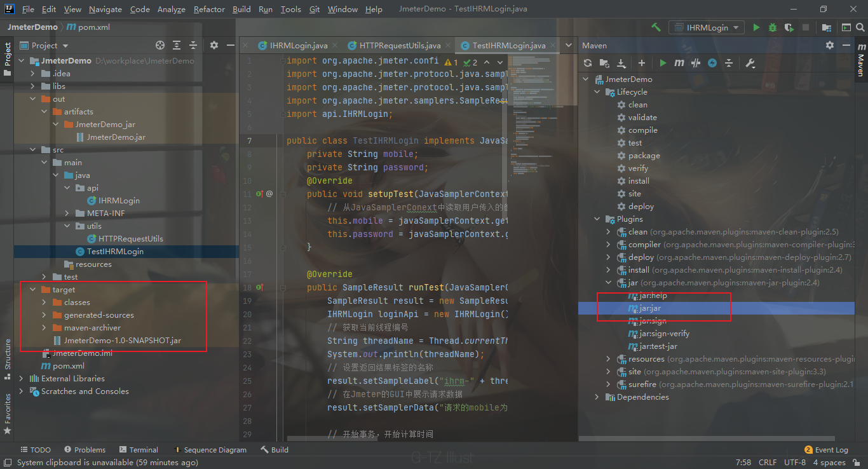Screen dimensions: 868x469
Task: Open the Search Everywhere magnifier
Action: point(860,27)
